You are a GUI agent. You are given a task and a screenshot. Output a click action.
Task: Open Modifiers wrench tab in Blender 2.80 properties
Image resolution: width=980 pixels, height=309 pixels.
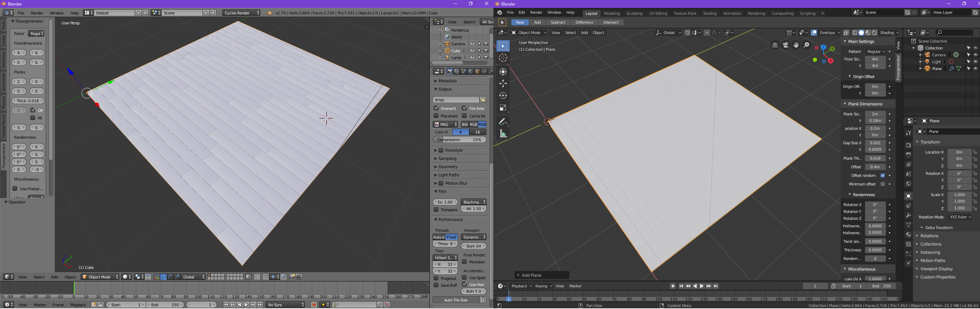[x=908, y=216]
